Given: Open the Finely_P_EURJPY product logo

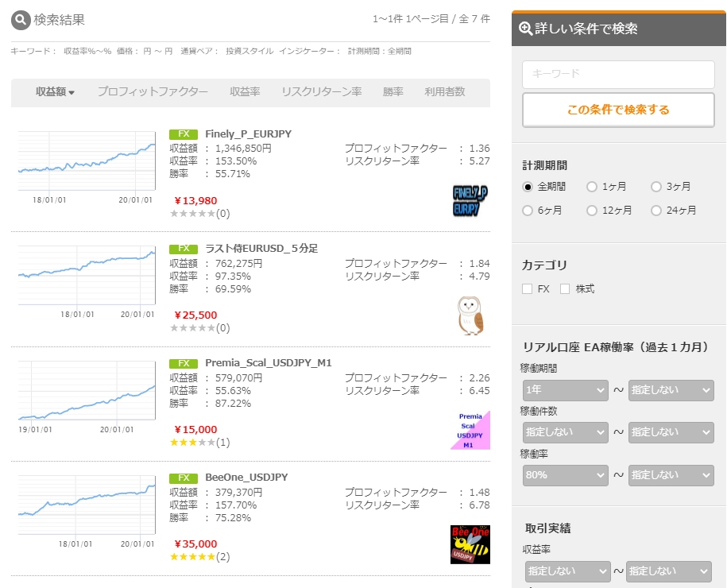Looking at the screenshot, I should tap(470, 200).
